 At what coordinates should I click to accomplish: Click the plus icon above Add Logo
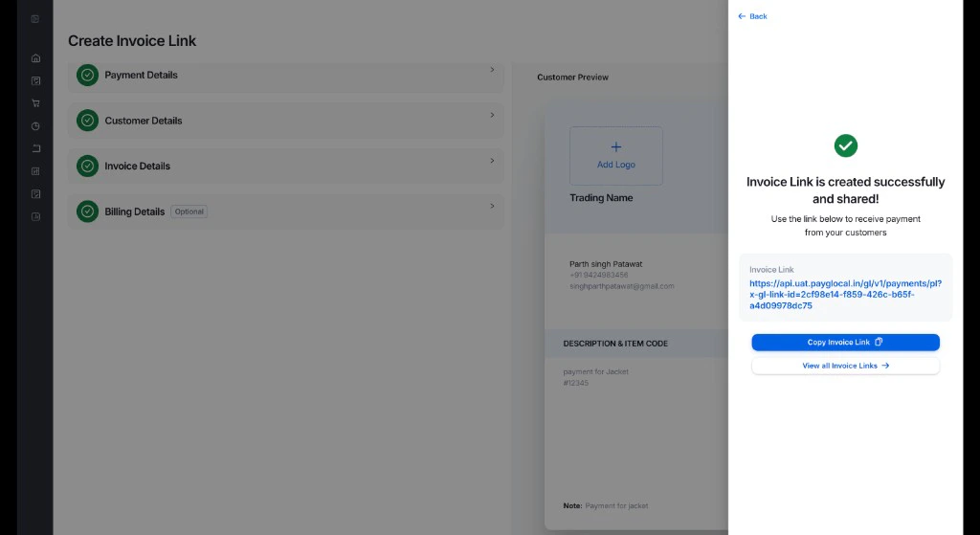615,146
